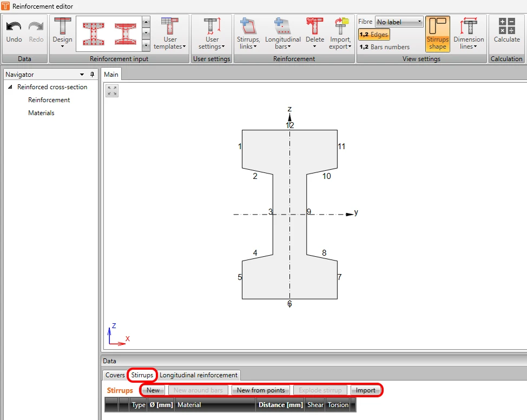This screenshot has height=420, width=527.
Task: Collapse the Reinforced cross-section tree node
Action: point(10,87)
